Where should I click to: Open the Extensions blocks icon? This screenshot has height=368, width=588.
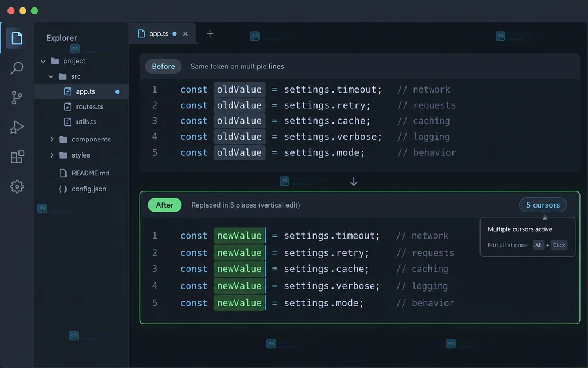(x=17, y=157)
